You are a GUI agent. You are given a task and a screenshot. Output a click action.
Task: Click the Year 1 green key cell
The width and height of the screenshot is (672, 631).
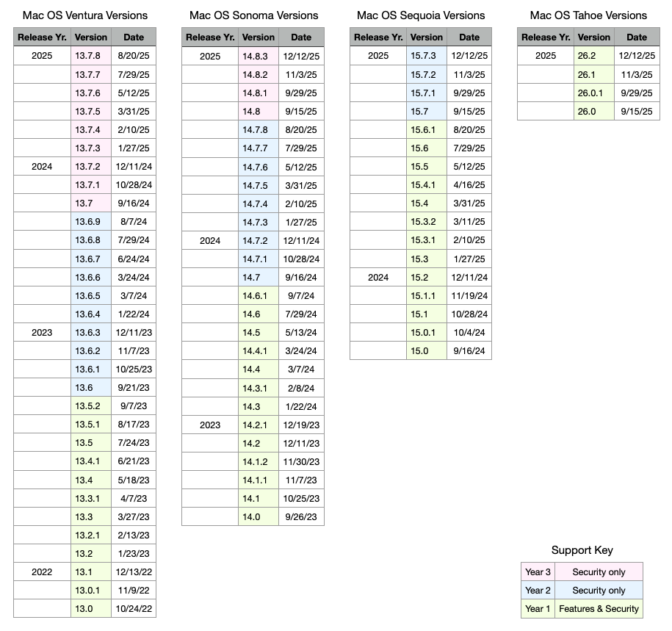538,608
